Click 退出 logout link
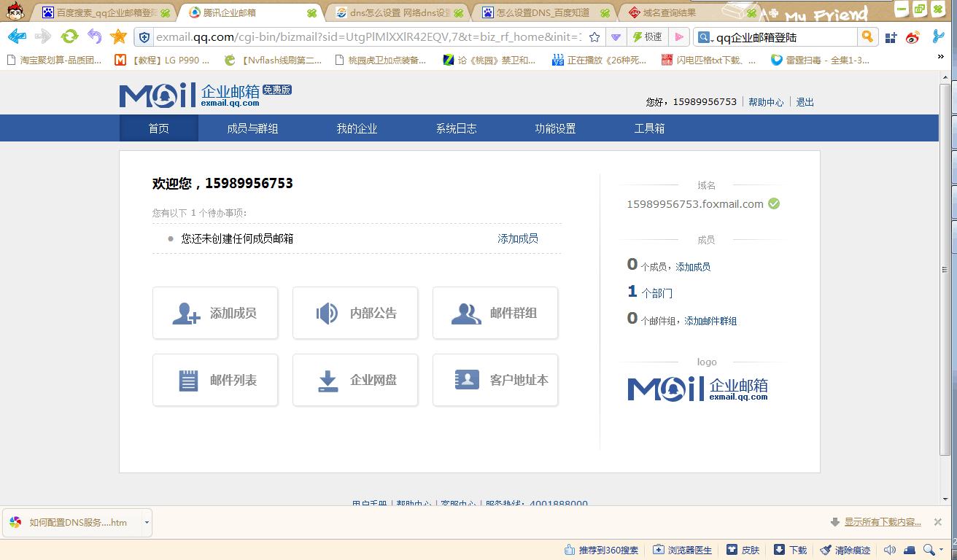 click(805, 102)
